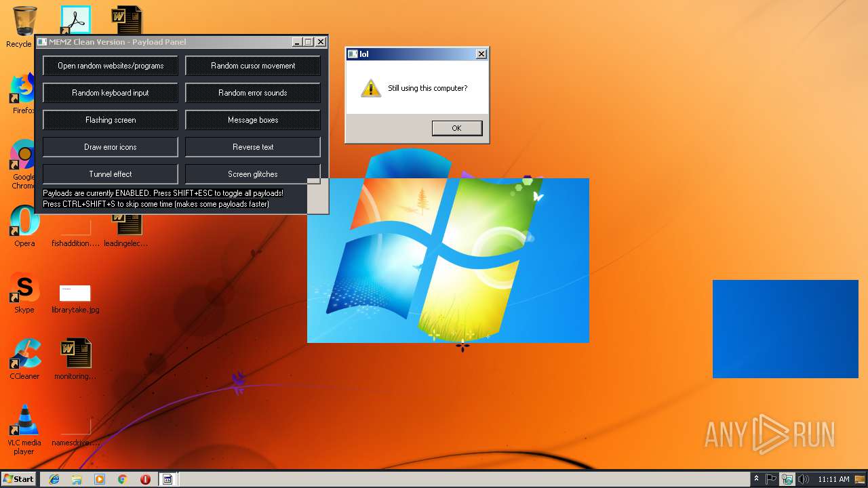Close the MEMZ Payload Panel window
This screenshot has height=488, width=868.
click(321, 42)
